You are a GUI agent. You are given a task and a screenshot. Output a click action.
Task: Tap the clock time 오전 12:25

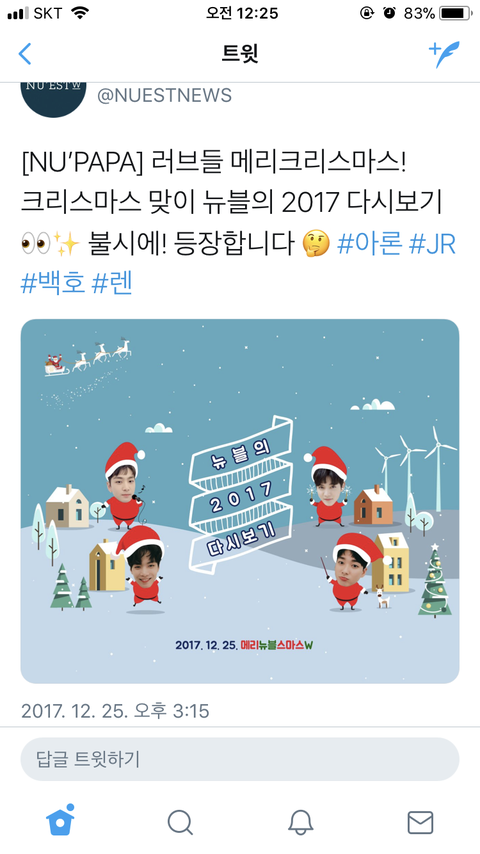click(x=242, y=13)
